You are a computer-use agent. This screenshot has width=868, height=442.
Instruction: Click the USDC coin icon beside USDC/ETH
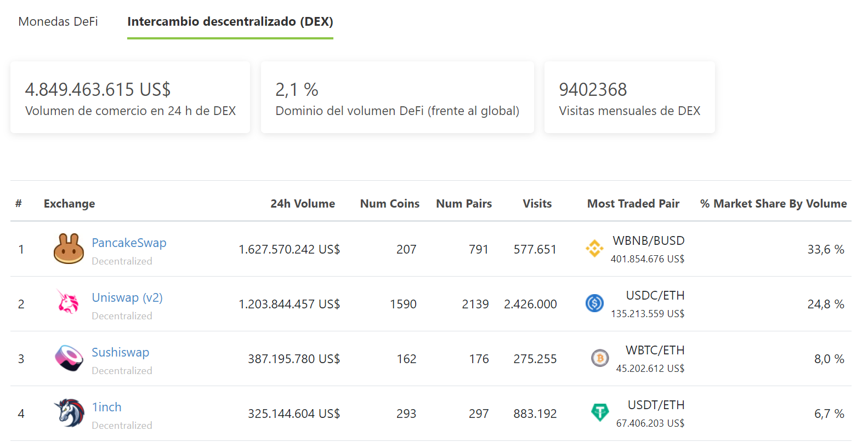tap(594, 303)
